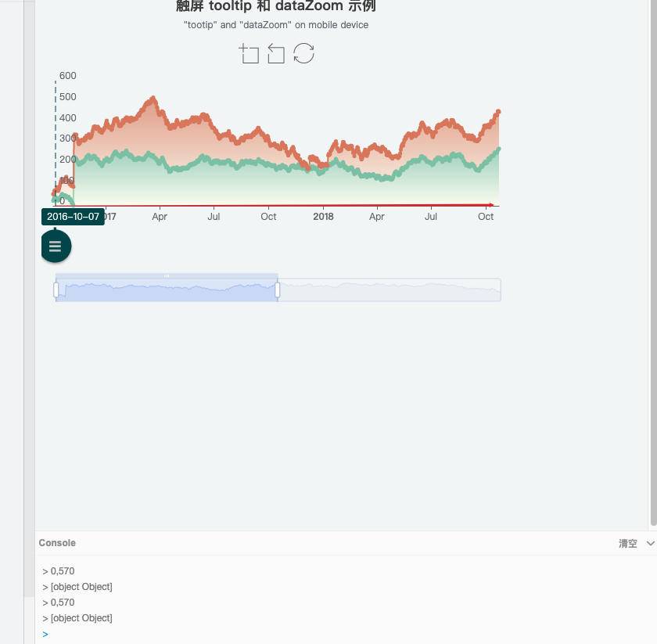Click the dark tooltip showing 2016-10-07
The width and height of the screenshot is (657, 644).
(x=73, y=216)
